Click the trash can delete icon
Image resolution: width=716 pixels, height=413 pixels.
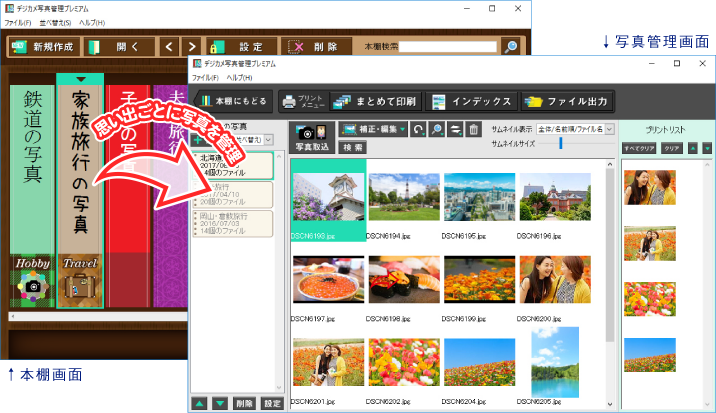coord(474,129)
